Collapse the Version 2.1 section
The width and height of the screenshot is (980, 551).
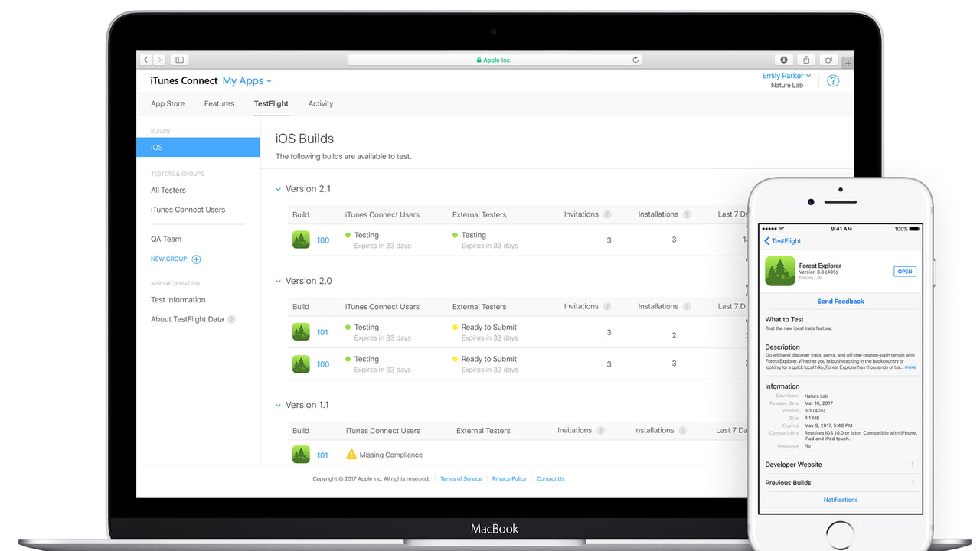pyautogui.click(x=278, y=189)
